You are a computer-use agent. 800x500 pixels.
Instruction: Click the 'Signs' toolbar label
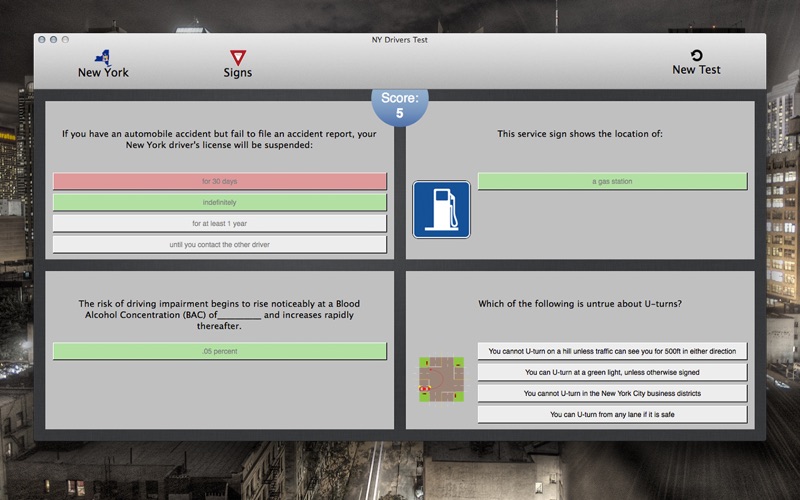coord(238,72)
